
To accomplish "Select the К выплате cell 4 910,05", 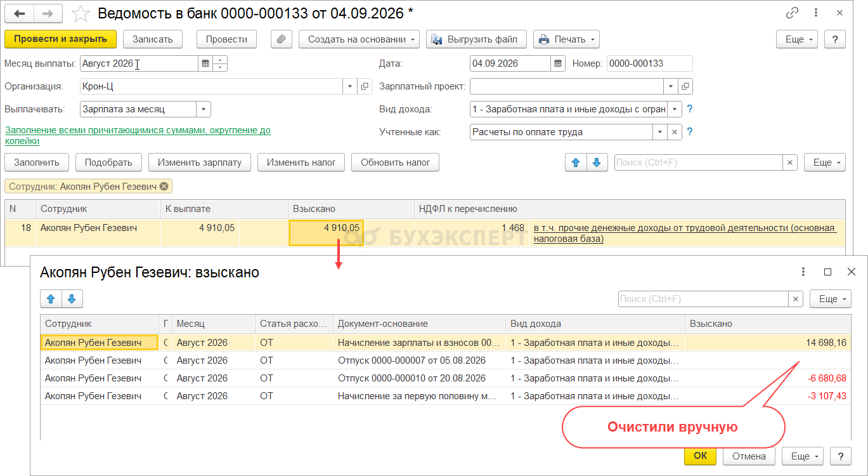I will [200, 233].
